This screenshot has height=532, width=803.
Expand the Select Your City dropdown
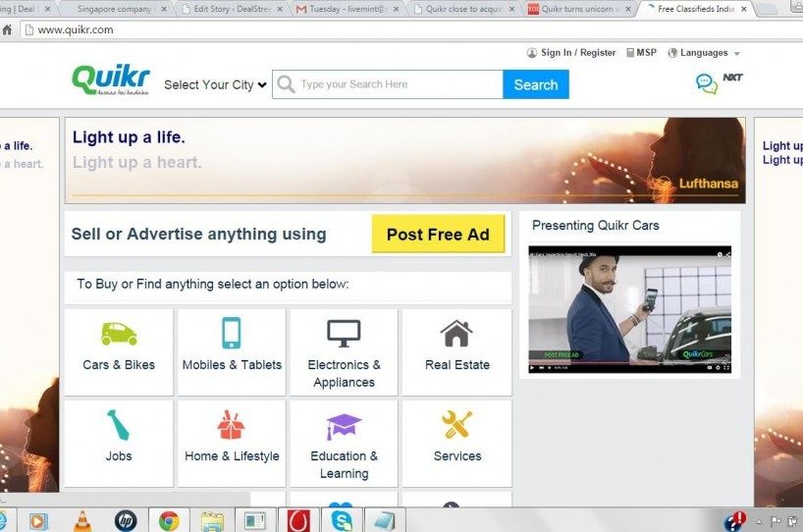tap(215, 85)
